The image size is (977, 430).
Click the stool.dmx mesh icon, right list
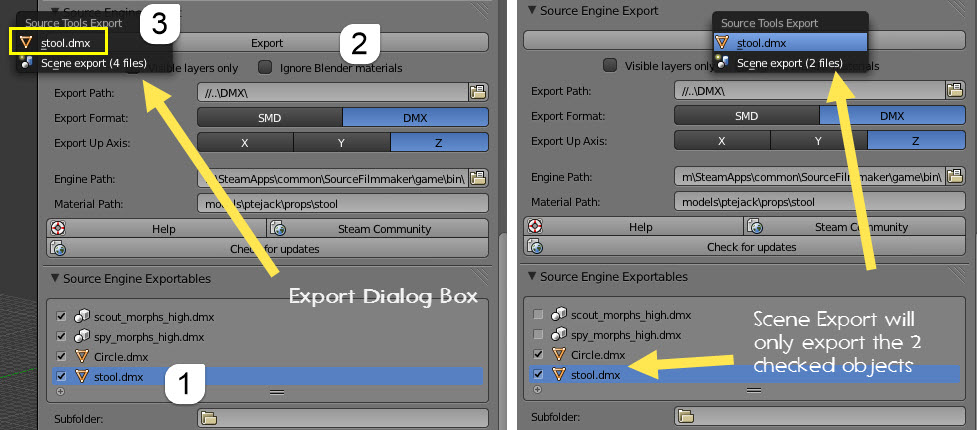(x=560, y=375)
